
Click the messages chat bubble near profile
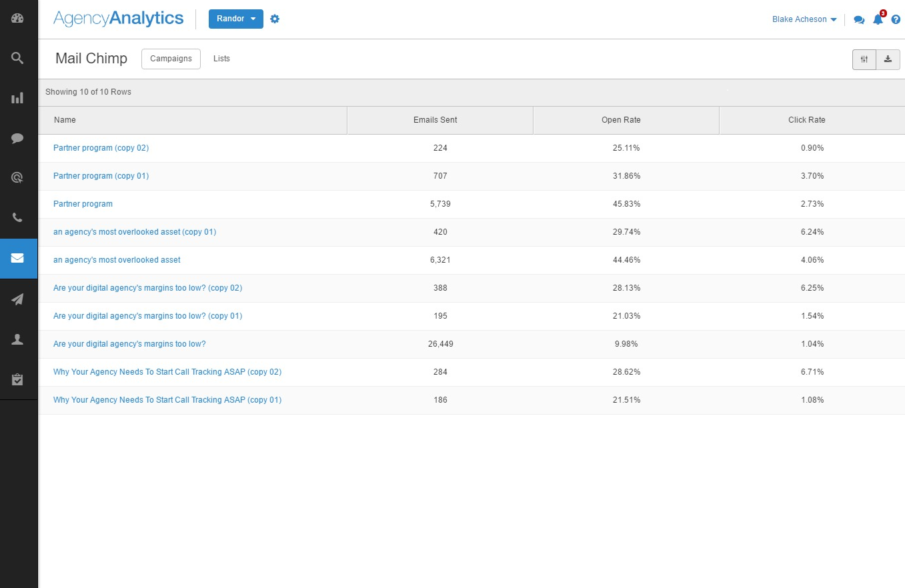pyautogui.click(x=859, y=20)
